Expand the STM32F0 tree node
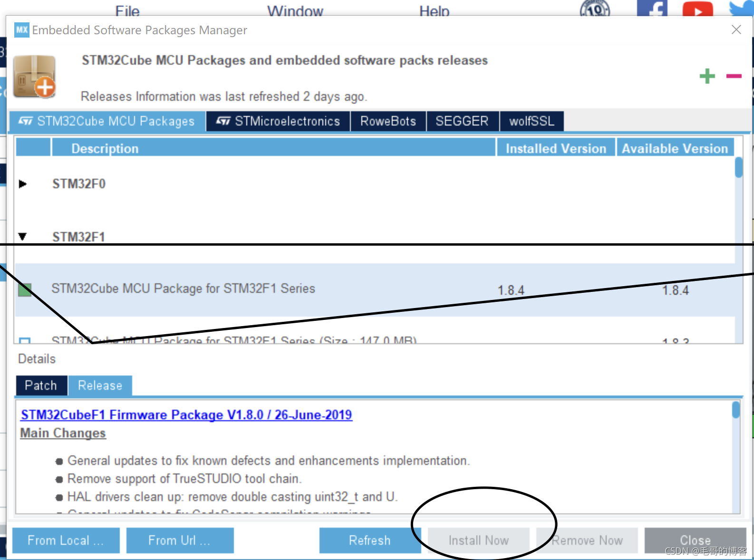754x560 pixels. (x=22, y=184)
